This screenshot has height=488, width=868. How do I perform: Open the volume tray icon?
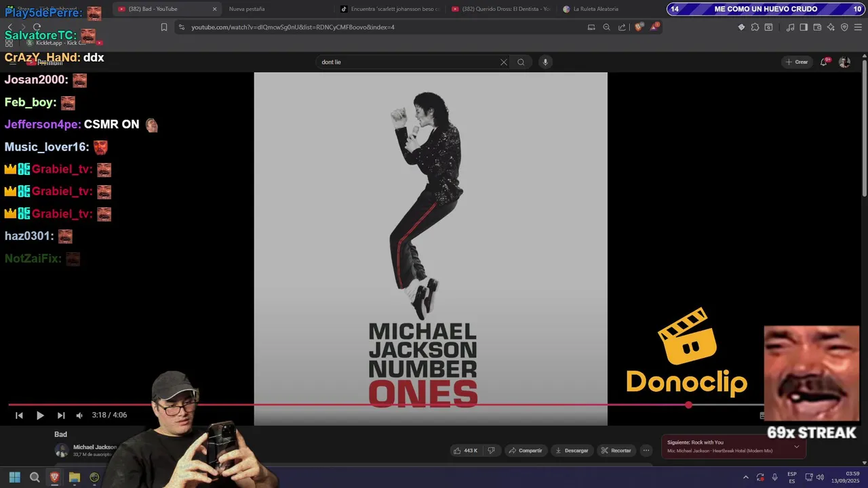[821, 477]
